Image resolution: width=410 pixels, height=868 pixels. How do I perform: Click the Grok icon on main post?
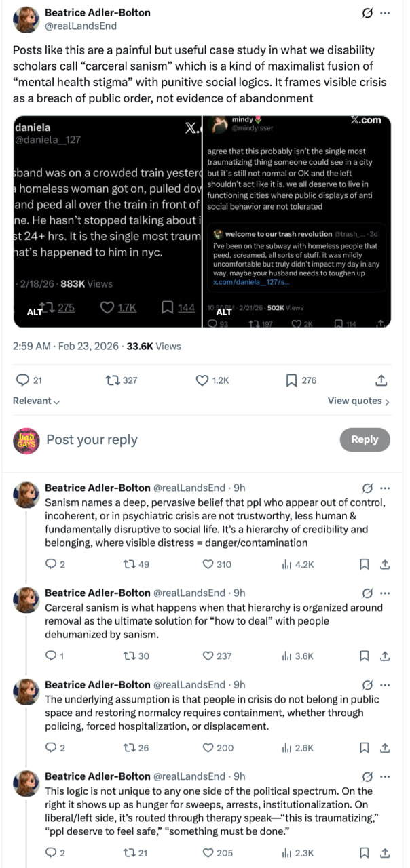point(368,13)
